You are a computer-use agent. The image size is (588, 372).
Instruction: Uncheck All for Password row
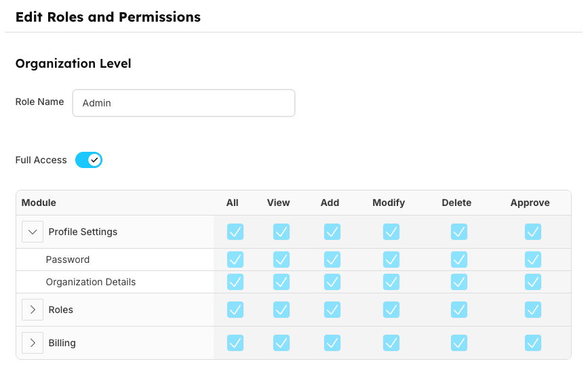pos(235,260)
